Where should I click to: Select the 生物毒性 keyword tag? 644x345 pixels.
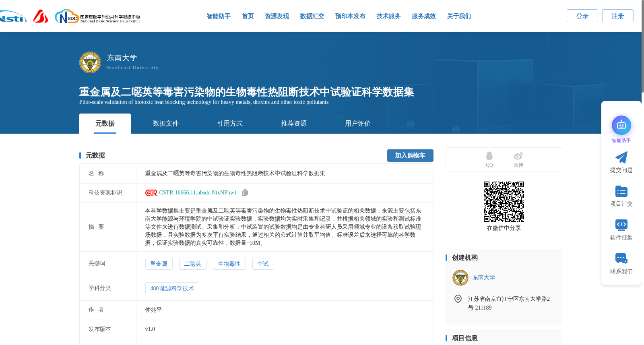tap(229, 264)
